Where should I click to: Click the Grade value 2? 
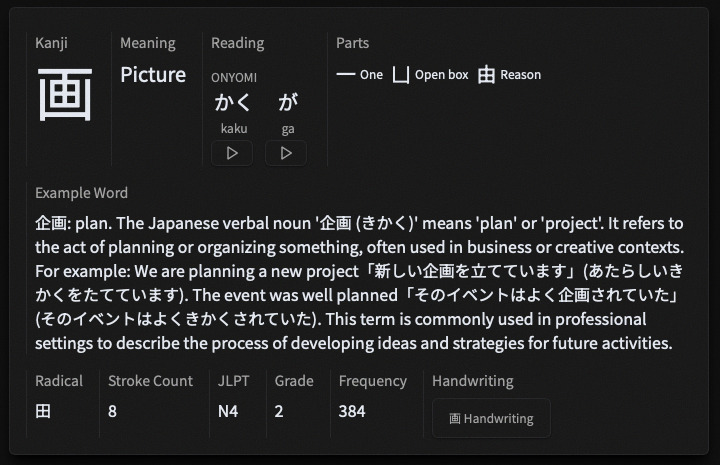279,411
